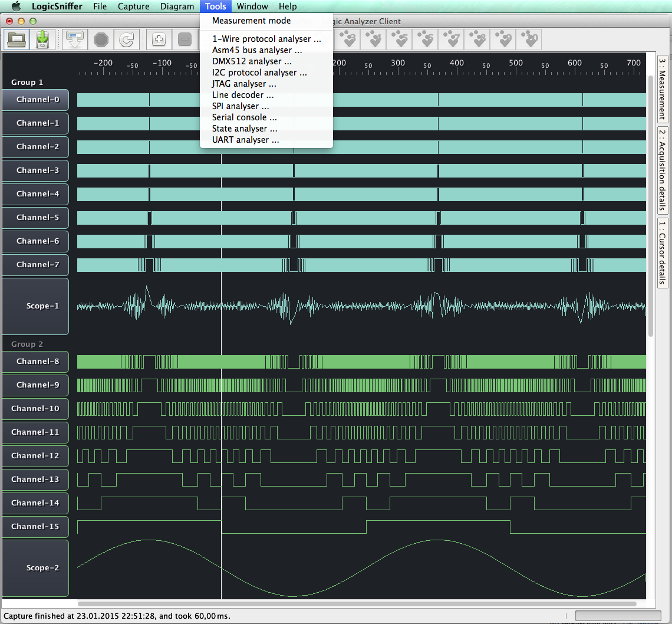Click the Channel-7 label button

35,265
